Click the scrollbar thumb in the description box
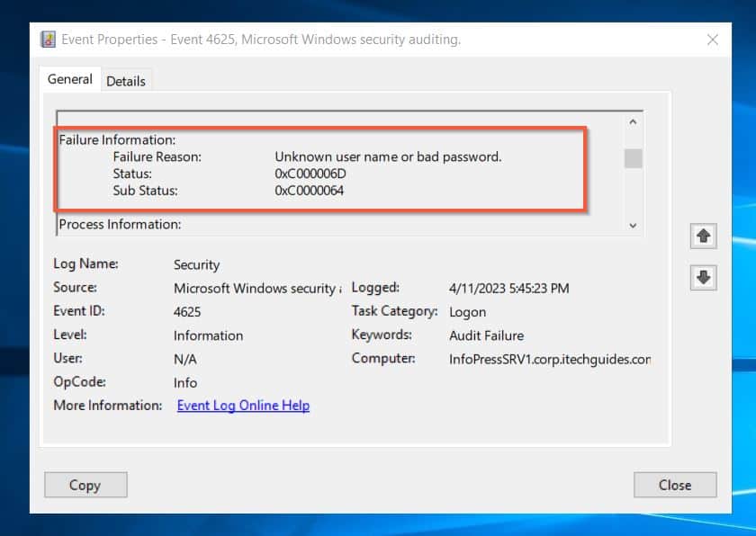The height and width of the screenshot is (536, 756). [x=632, y=160]
